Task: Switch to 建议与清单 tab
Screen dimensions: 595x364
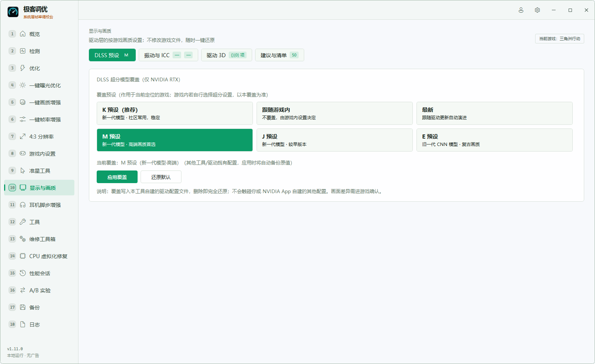Action: [x=280, y=55]
